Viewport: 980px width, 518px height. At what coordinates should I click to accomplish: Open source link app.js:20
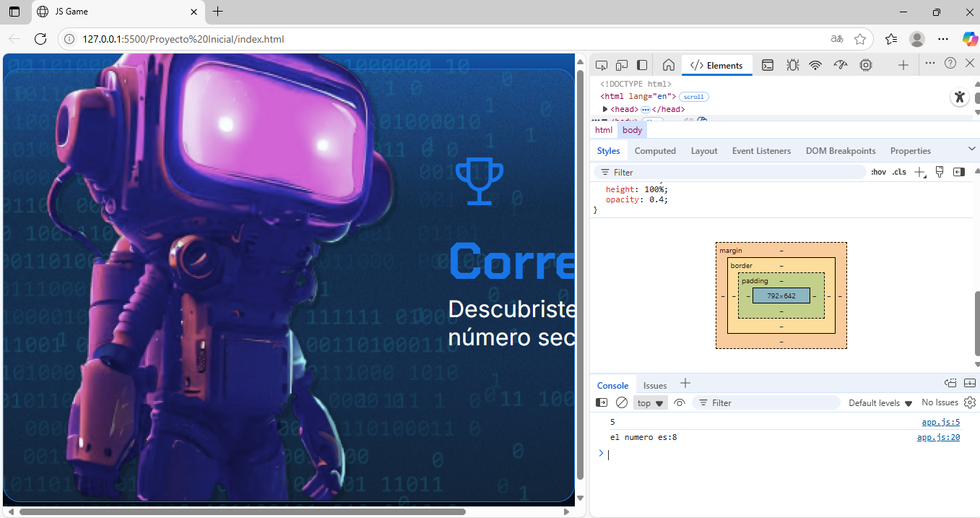(x=938, y=437)
